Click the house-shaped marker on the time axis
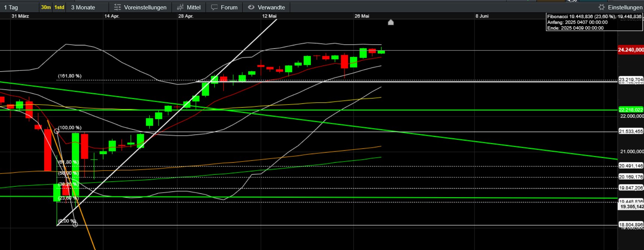644x250 pixels. point(391,22)
